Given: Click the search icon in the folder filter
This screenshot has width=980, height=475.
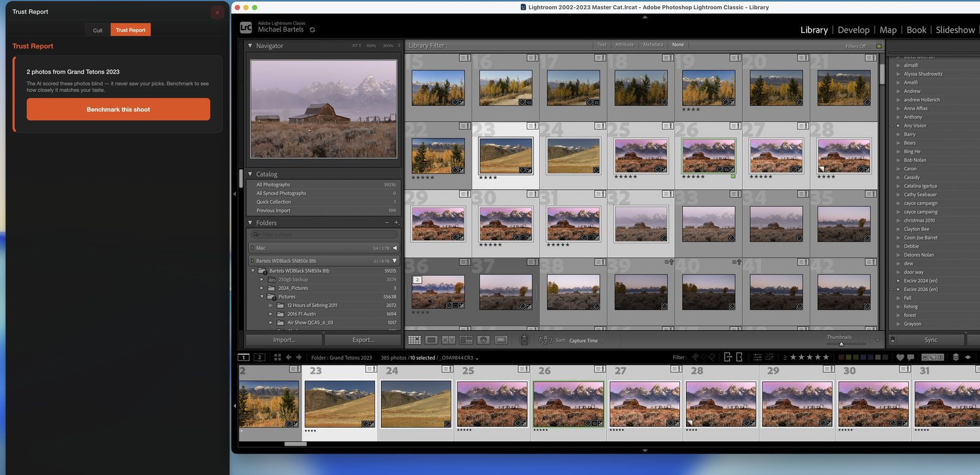Looking at the screenshot, I should 256,235.
